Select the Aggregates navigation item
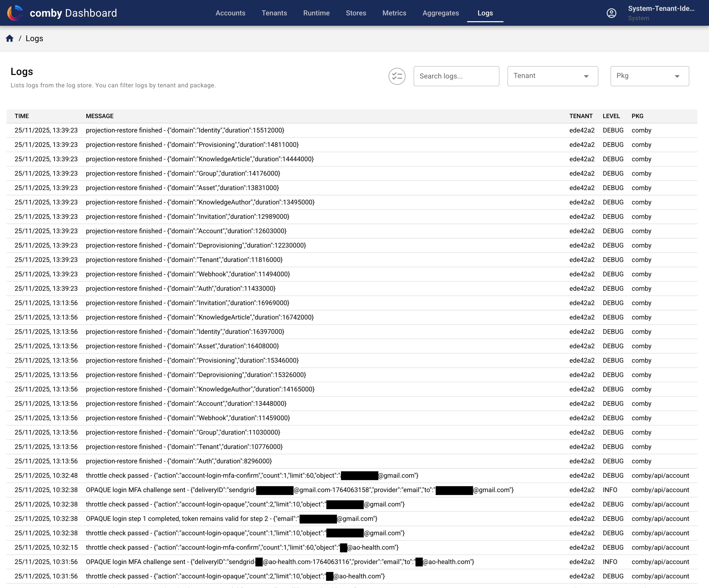 [x=441, y=13]
